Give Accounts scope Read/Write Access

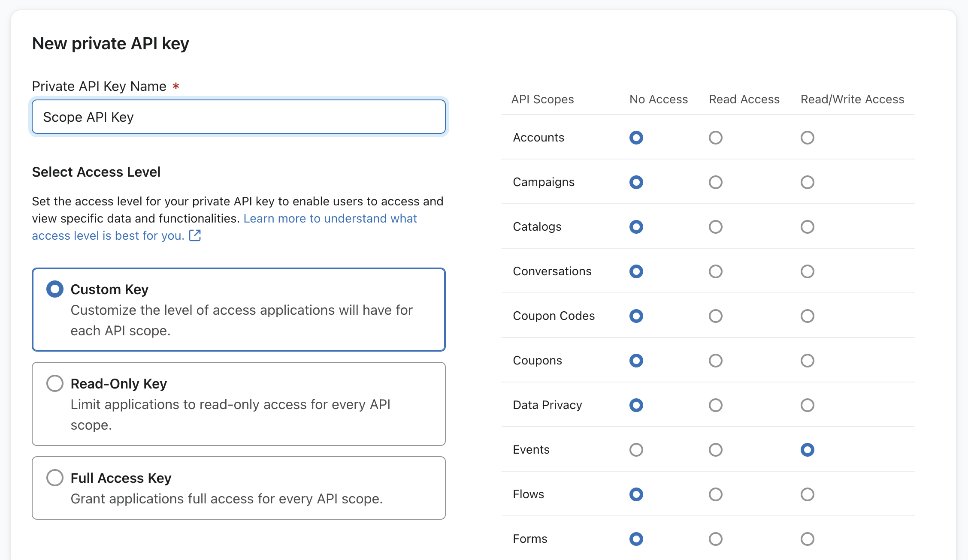click(807, 138)
